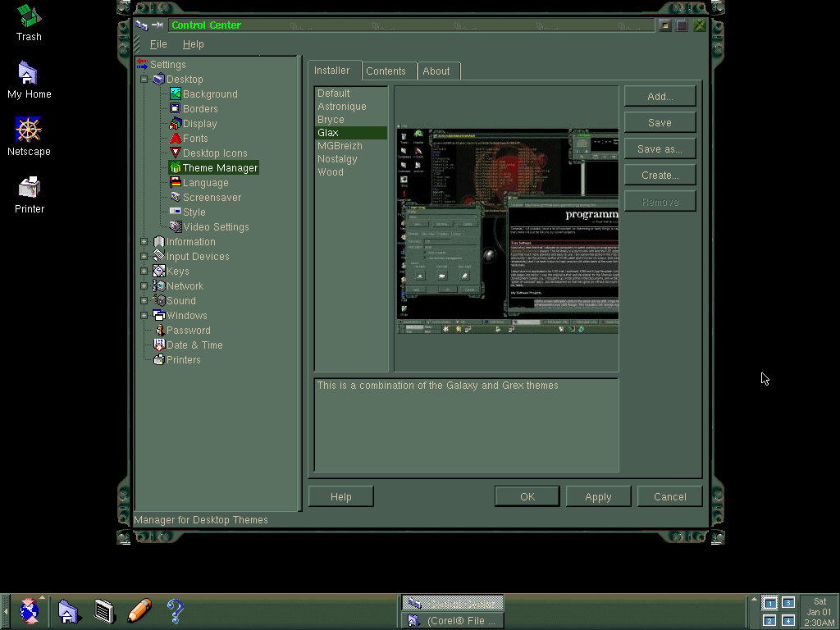Click the home folder icon in taskbar

pos(68,610)
